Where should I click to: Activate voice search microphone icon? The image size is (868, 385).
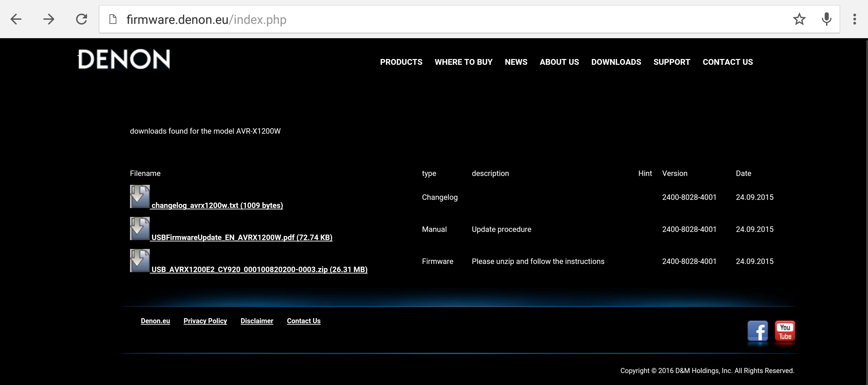click(826, 19)
